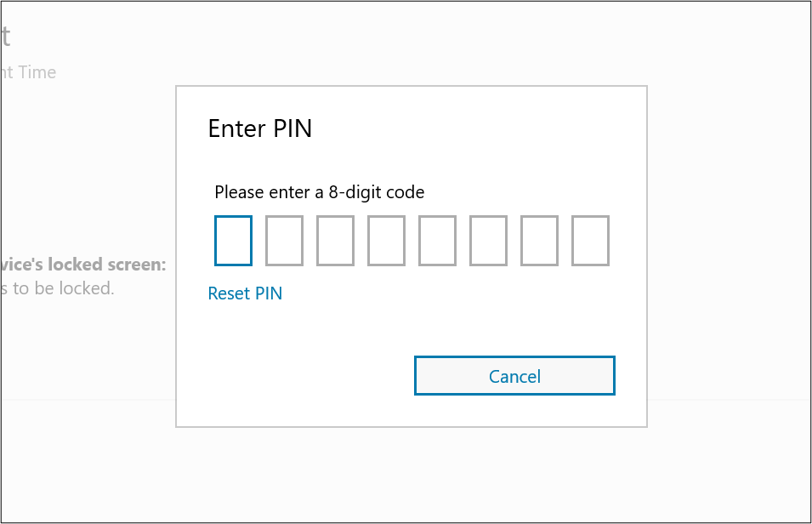Click the Enter PIN dialog title
Screen dimensions: 812x524
click(259, 128)
